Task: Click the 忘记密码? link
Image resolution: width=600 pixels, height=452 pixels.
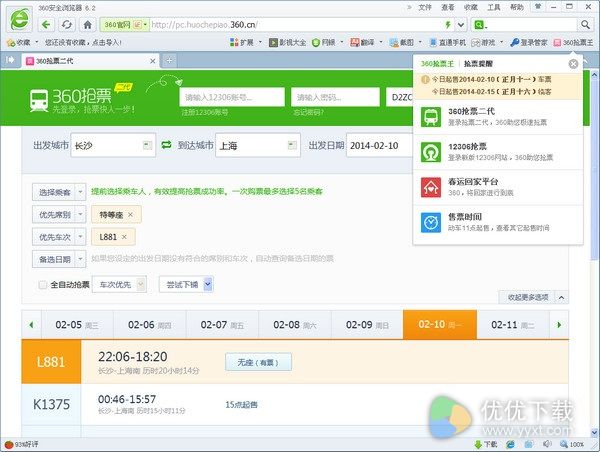Action: click(x=308, y=112)
